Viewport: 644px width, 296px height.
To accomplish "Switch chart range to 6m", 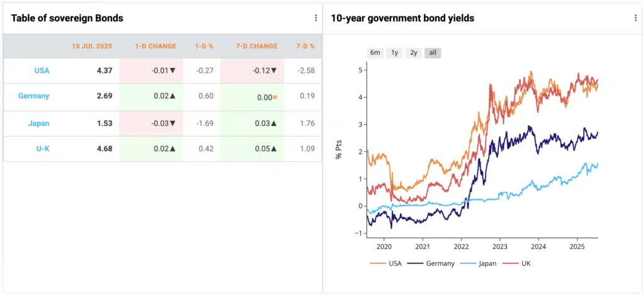I will (375, 53).
